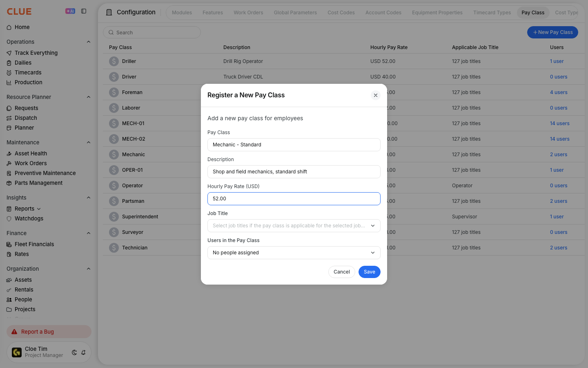Switch to the Cost Codes tab
This screenshot has width=588, height=368.
coord(341,13)
